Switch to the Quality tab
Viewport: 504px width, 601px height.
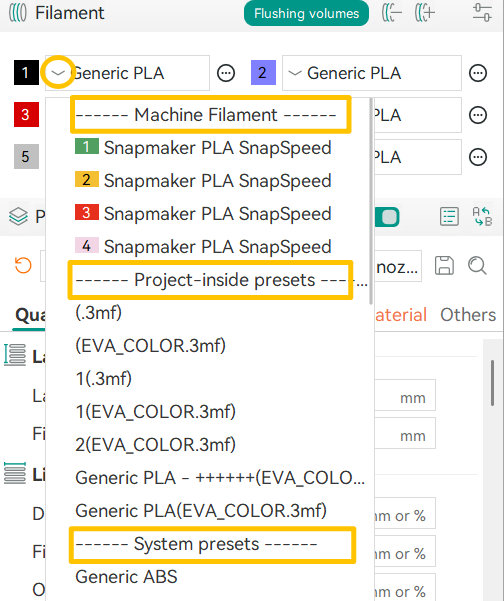30,315
